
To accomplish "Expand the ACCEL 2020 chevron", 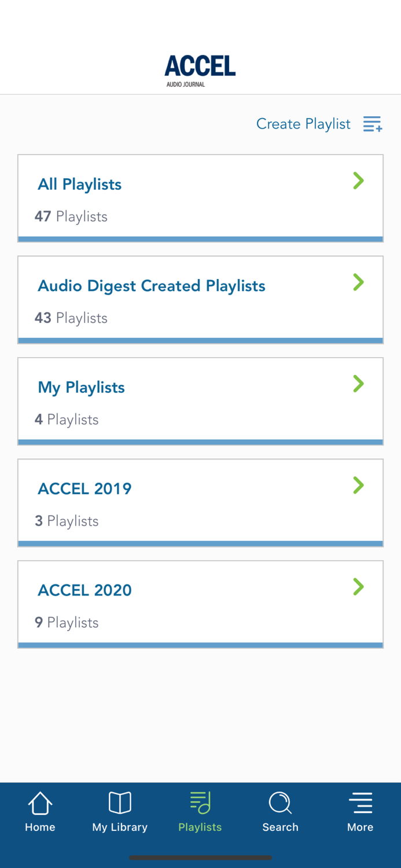I will point(359,587).
